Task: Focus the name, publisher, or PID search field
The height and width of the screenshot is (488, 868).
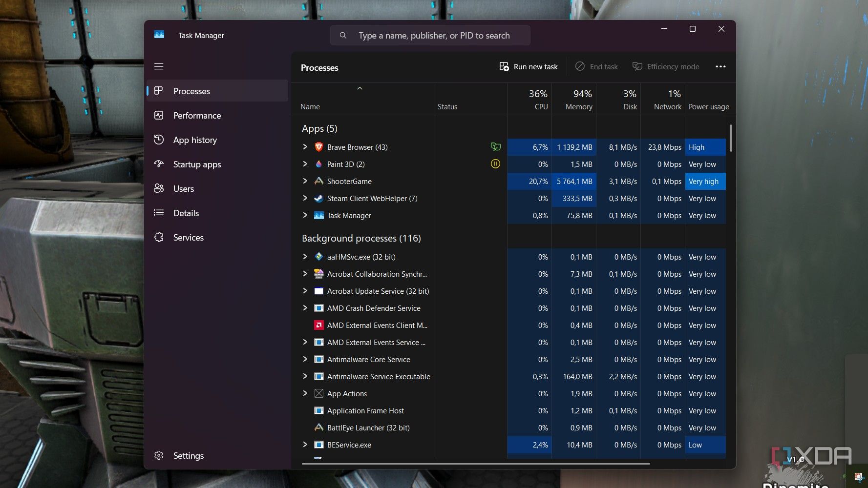Action: [x=430, y=36]
